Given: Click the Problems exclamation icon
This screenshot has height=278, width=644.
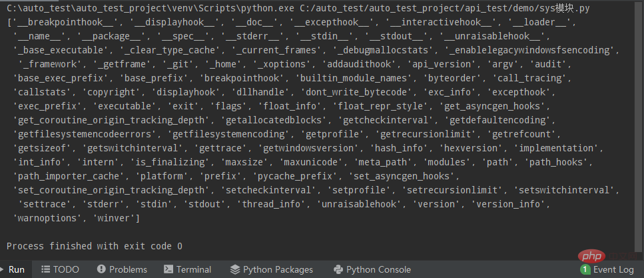Looking at the screenshot, I should (101, 269).
